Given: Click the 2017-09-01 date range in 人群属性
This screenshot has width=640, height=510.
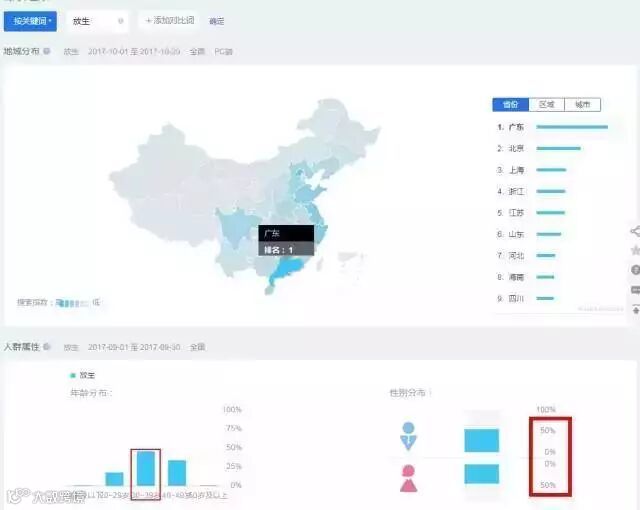Looking at the screenshot, I should point(134,347).
